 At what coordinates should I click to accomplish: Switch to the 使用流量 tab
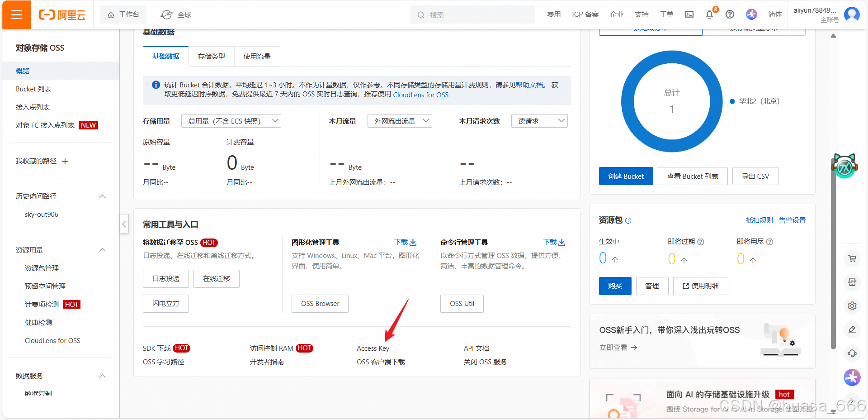point(257,57)
